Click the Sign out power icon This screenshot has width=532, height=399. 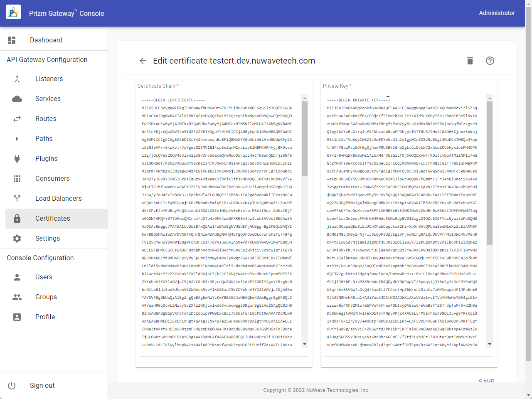click(12, 386)
